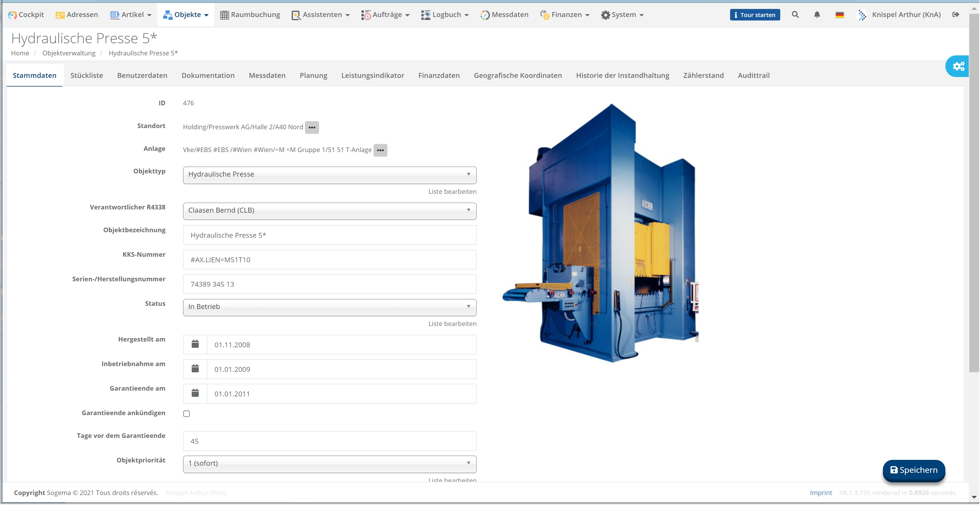Expand the Objekttyp dropdown
The image size is (980, 506).
(329, 174)
